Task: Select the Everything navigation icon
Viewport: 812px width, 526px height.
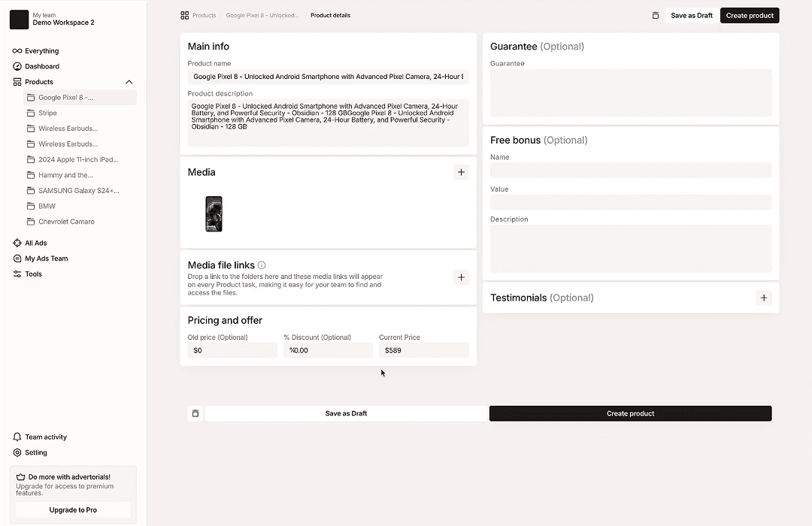Action: (x=19, y=50)
